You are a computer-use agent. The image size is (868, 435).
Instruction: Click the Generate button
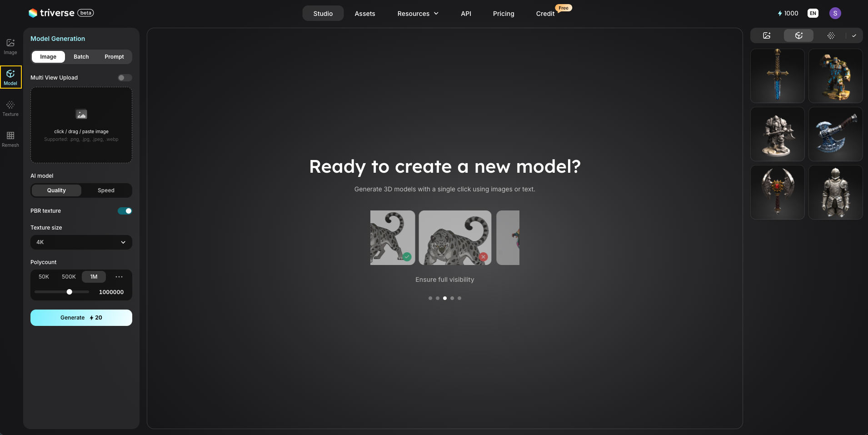coord(81,317)
